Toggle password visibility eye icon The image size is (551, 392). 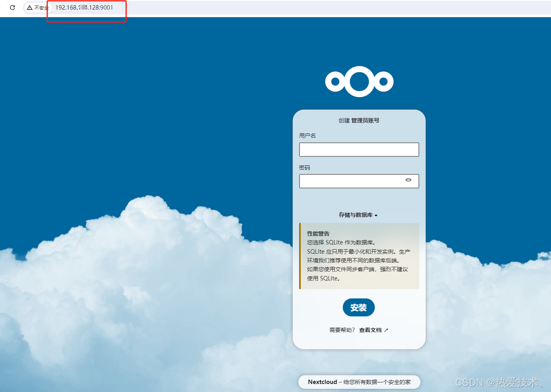tap(408, 180)
